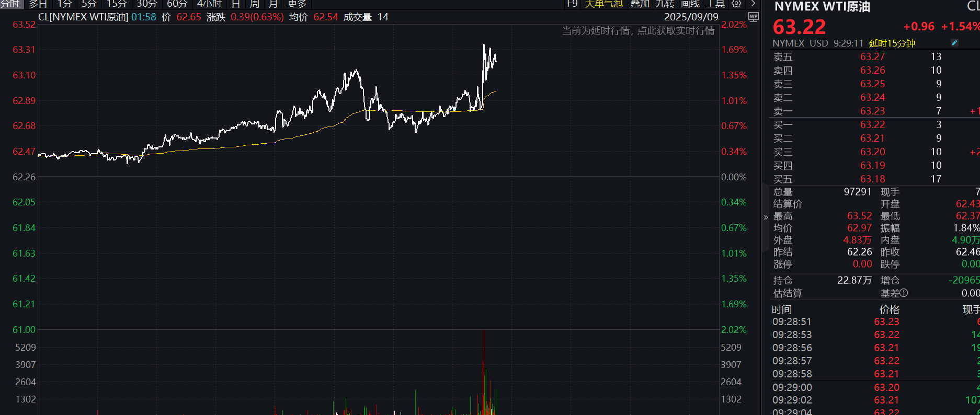Screen dimensions: 980x415
Task: Click the 点此获取实时行情 real-time quote link
Action: [x=676, y=31]
